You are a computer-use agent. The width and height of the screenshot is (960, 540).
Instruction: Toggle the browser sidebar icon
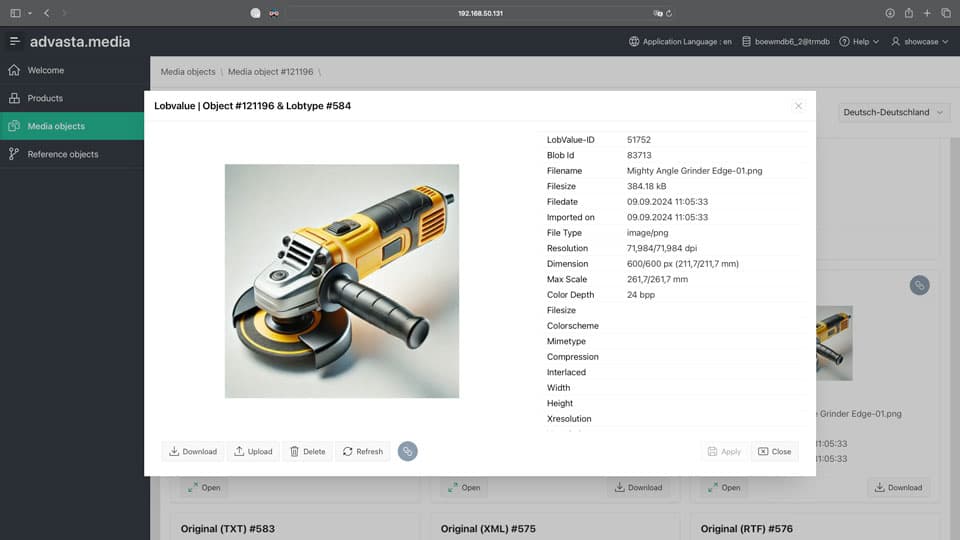click(15, 13)
